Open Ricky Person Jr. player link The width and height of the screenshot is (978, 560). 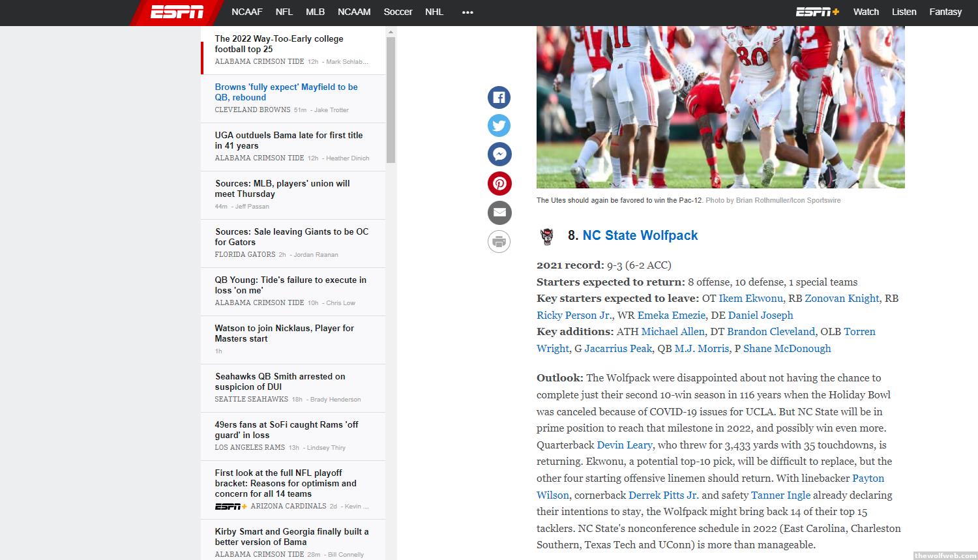point(574,315)
